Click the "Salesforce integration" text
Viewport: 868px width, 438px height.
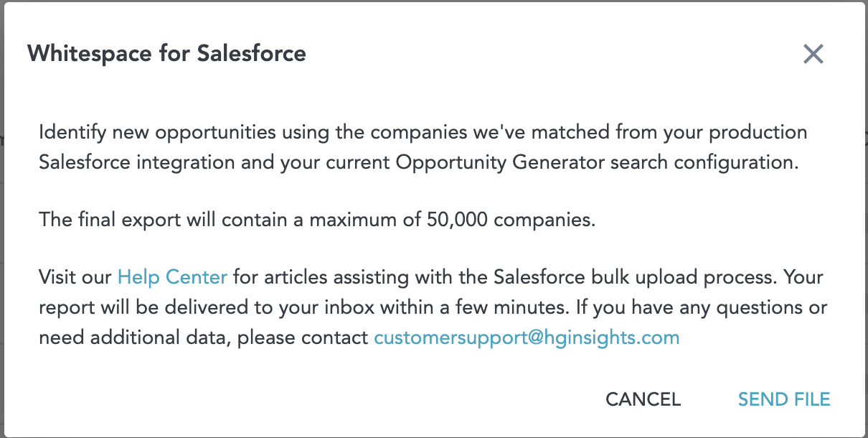[x=137, y=162]
